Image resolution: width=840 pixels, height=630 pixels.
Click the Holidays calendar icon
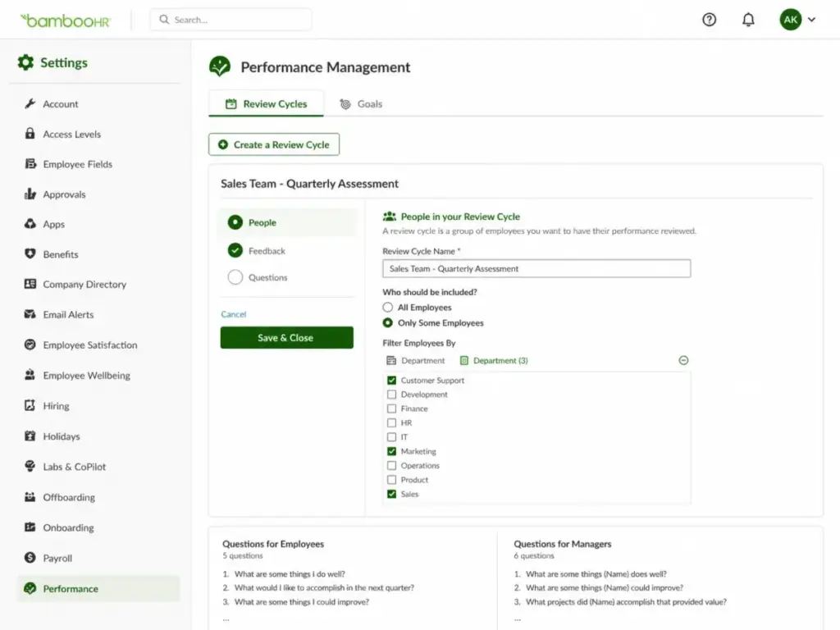pyautogui.click(x=30, y=436)
